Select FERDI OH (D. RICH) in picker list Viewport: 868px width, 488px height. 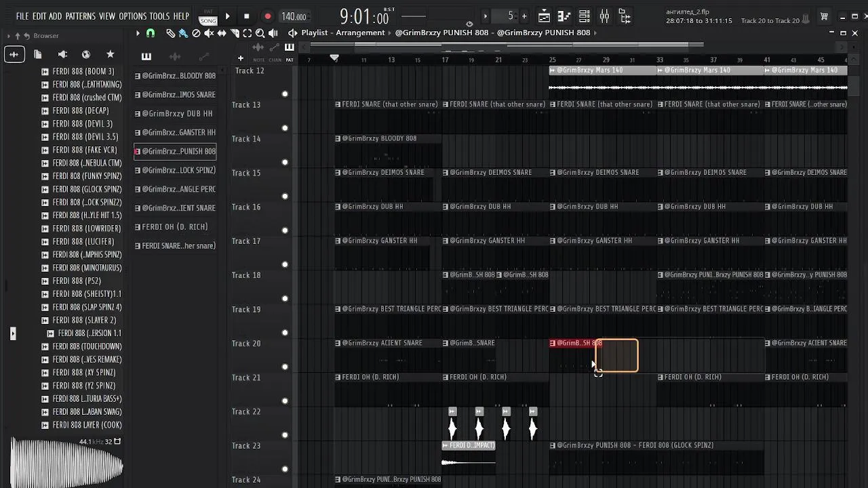pos(175,227)
